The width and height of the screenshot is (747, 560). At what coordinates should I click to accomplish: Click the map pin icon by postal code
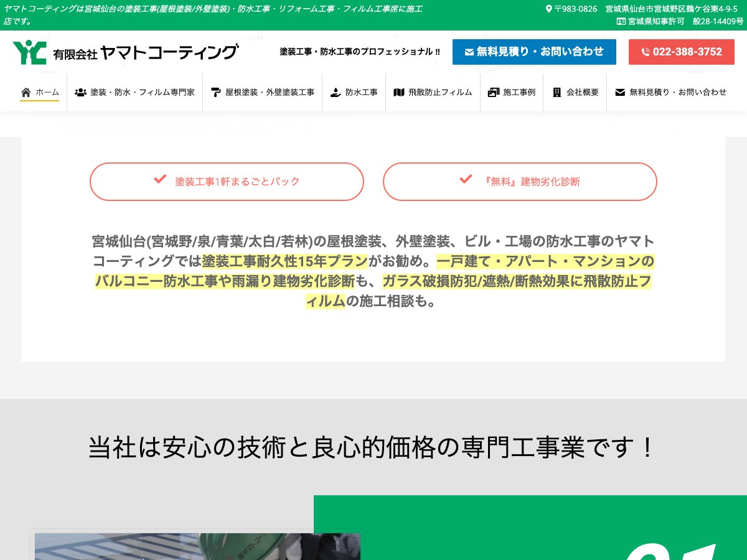pyautogui.click(x=548, y=9)
